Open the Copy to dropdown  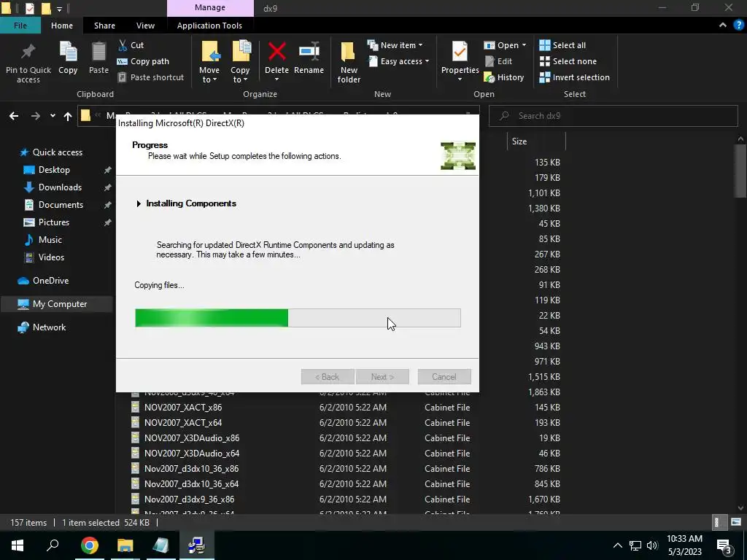[240, 62]
